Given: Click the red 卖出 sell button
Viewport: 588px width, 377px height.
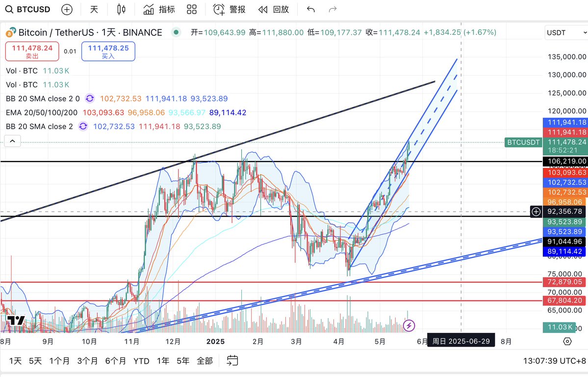Looking at the screenshot, I should (32, 52).
